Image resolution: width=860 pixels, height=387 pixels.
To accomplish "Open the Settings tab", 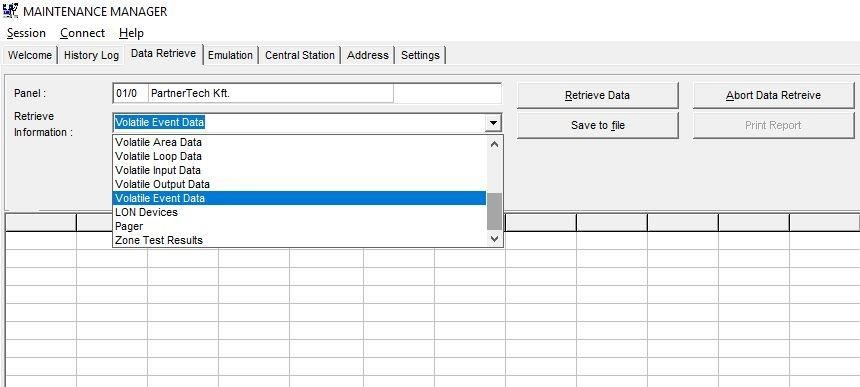I will [420, 55].
